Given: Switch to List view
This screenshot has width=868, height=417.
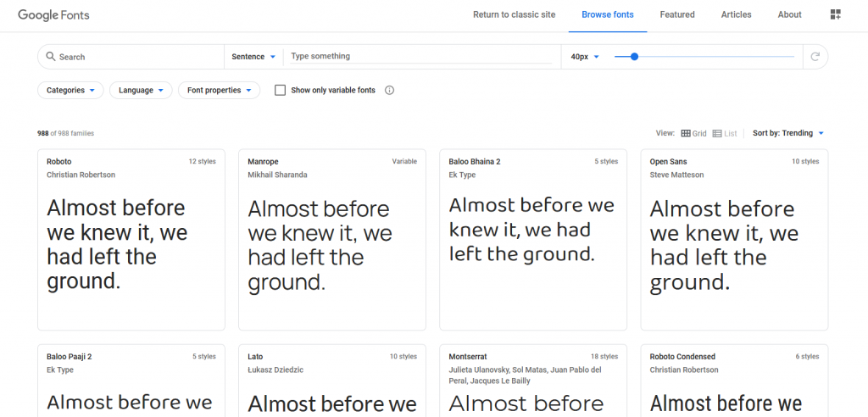Looking at the screenshot, I should [x=725, y=133].
